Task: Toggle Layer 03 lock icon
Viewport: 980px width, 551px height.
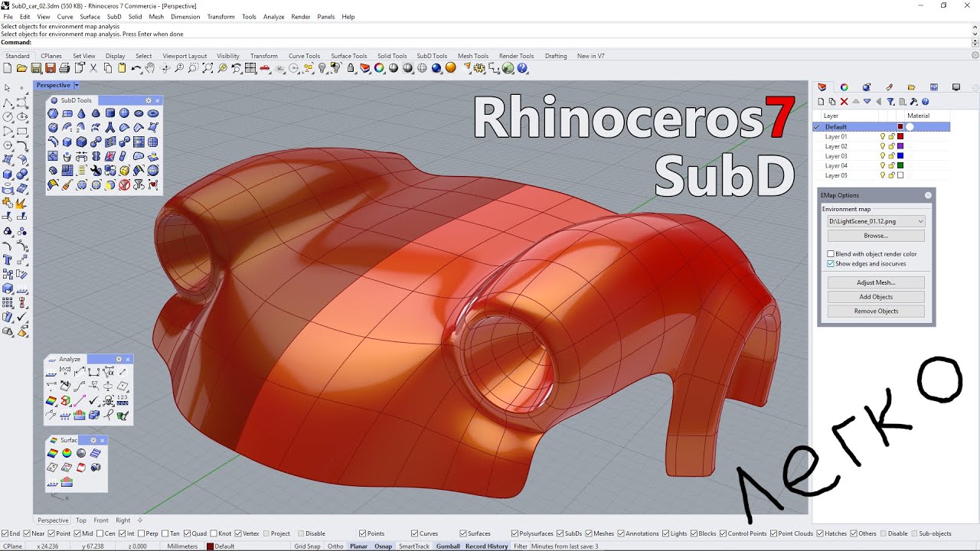Action: point(891,156)
